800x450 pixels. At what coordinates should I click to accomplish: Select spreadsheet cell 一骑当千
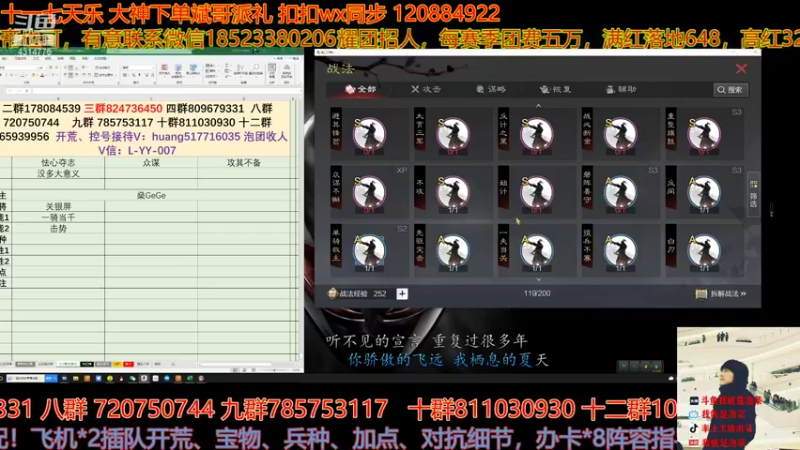(58, 217)
